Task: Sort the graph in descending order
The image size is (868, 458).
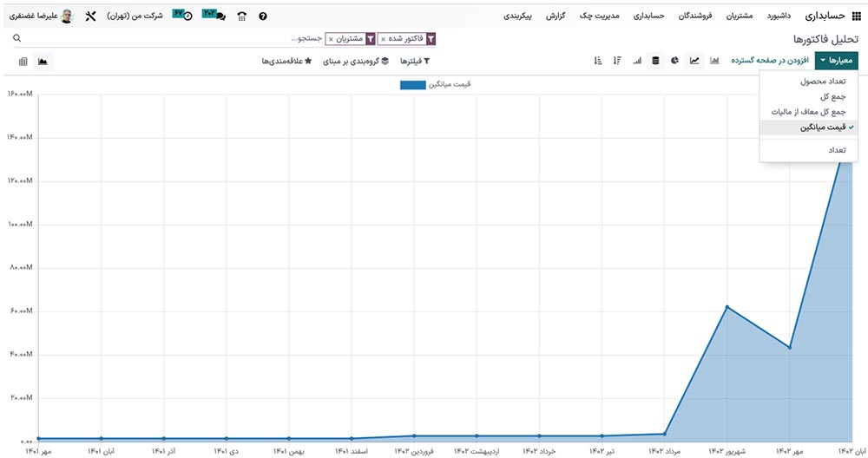Action: point(616,61)
